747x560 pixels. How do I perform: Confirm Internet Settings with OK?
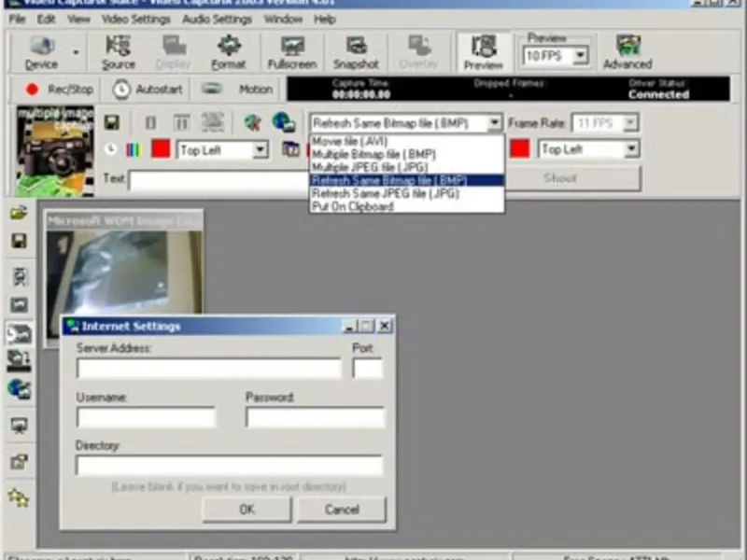[x=247, y=509]
